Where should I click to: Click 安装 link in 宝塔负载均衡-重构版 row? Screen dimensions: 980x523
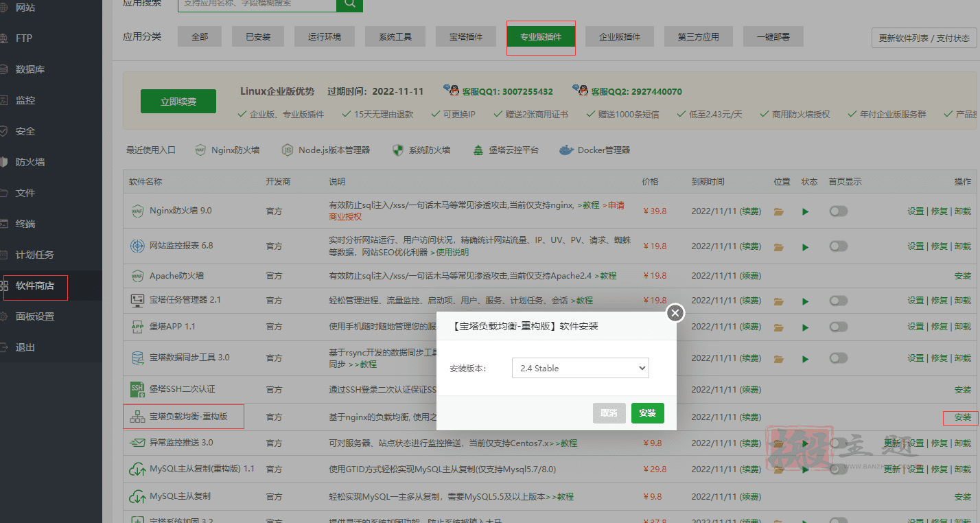coord(963,417)
